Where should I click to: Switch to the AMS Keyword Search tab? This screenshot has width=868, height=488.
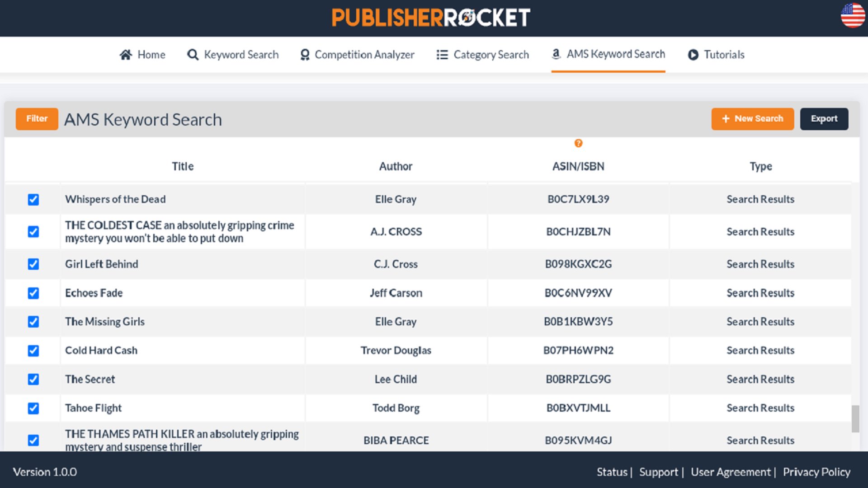pos(608,54)
